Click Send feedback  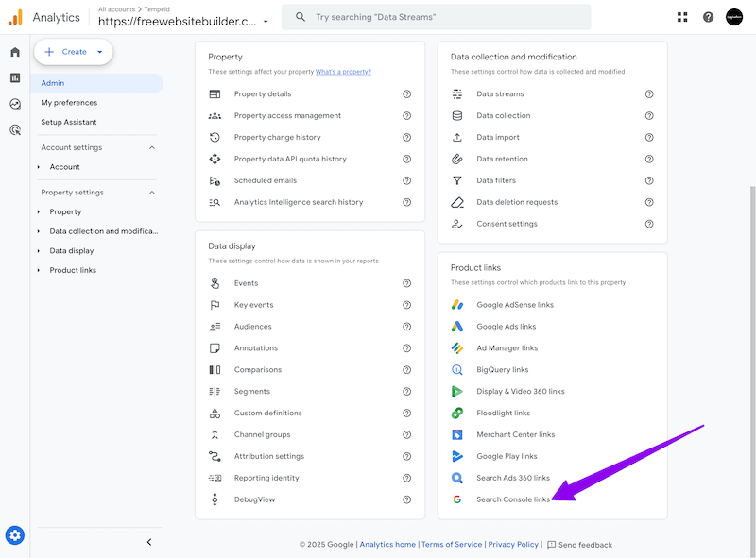[x=580, y=545]
